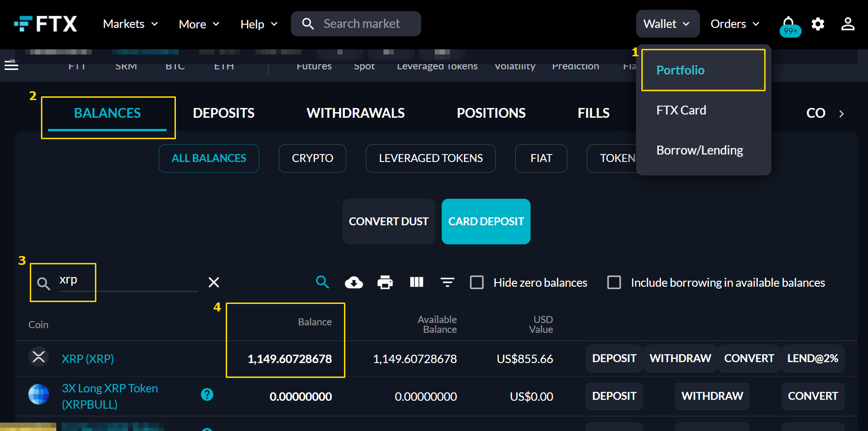Viewport: 868px width, 431px height.
Task: Switch to the DEPOSITS tab
Action: (x=224, y=113)
